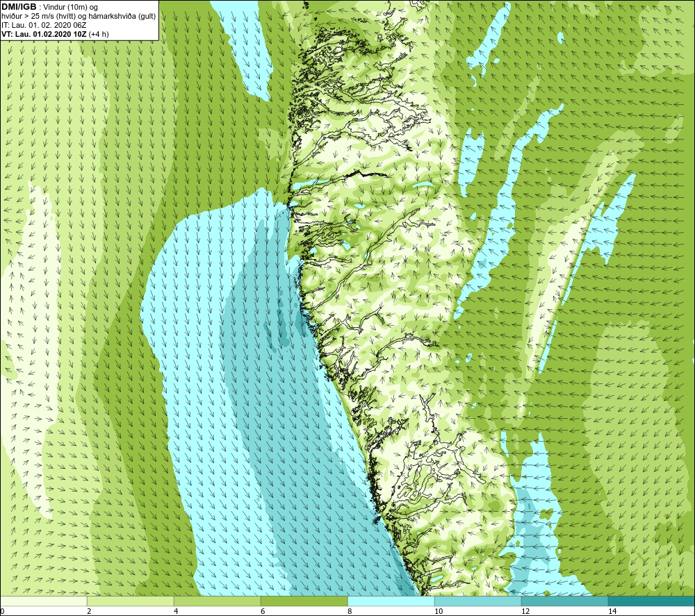Click the legend label 10
This screenshot has height=616, width=695.
439,612
